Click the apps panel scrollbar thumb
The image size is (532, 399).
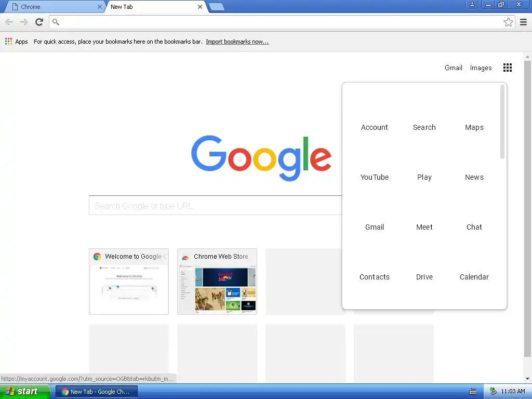point(502,122)
